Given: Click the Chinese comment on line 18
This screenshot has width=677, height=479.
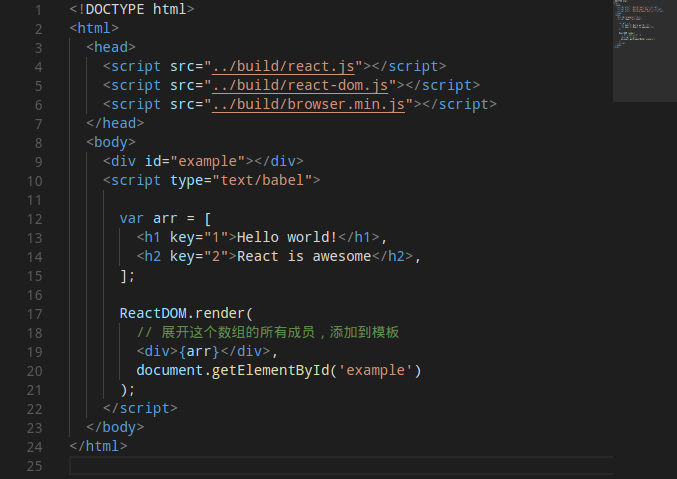Looking at the screenshot, I should coord(268,332).
